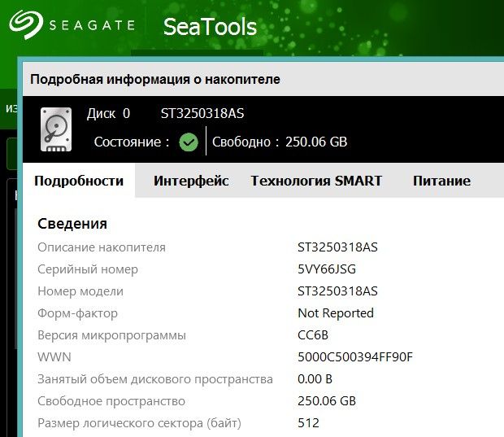The width and height of the screenshot is (504, 437).
Task: Click the hard drive icon for Диск 0
Action: tap(56, 129)
